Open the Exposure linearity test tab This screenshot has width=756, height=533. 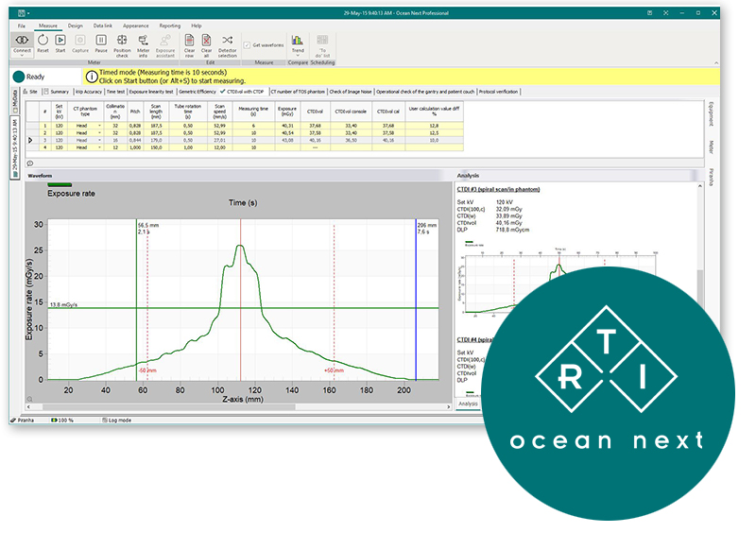click(151, 92)
